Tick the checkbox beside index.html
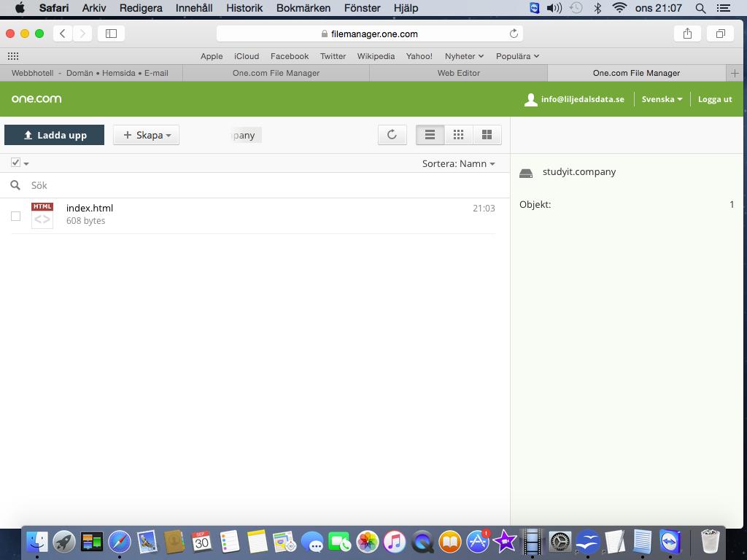 click(16, 216)
